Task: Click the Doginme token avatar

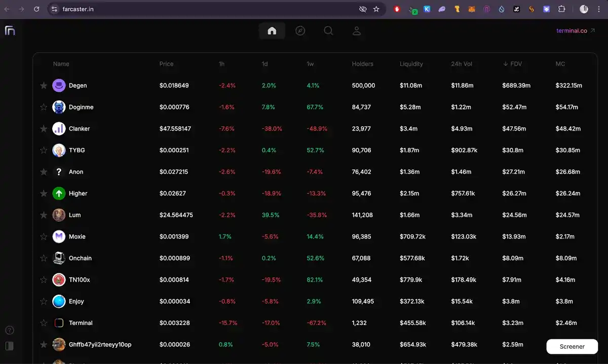Action: tap(59, 107)
